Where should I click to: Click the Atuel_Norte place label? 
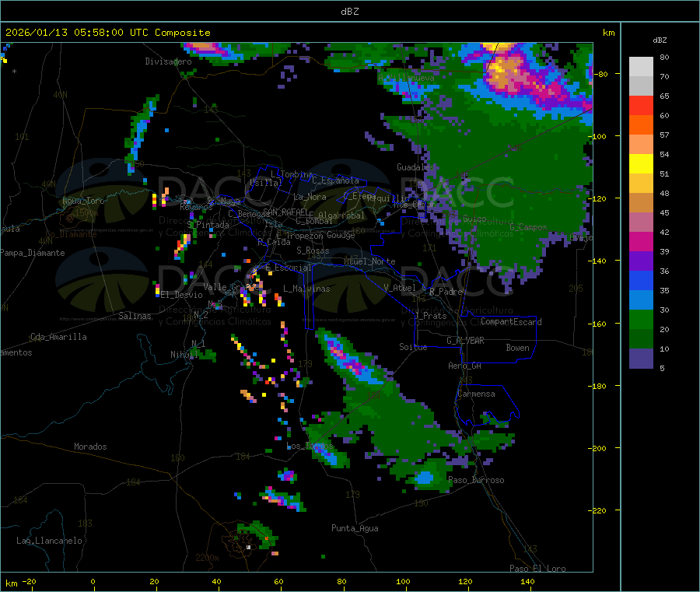click(369, 261)
